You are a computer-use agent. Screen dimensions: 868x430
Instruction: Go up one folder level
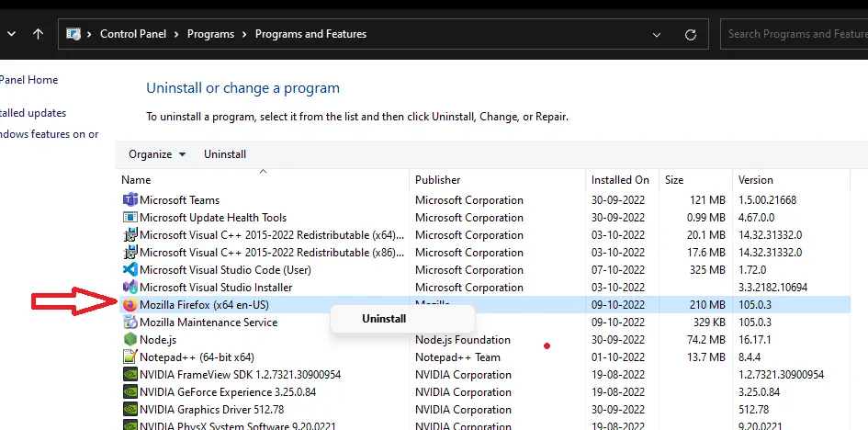tap(38, 34)
